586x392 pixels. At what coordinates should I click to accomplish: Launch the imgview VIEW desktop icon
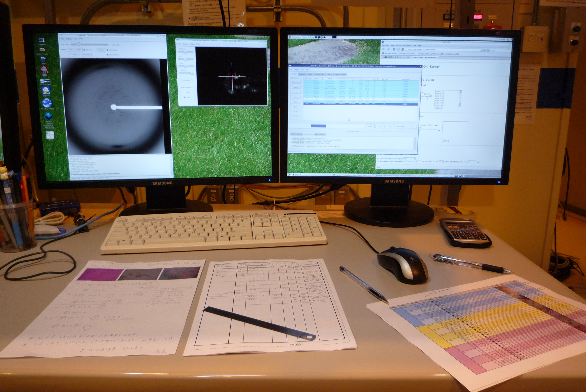pos(46,90)
